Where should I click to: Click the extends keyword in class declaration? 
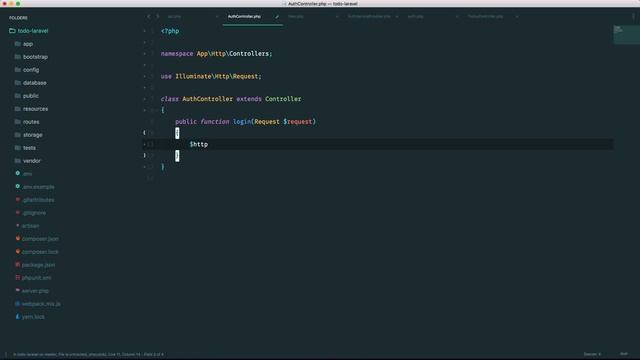click(x=249, y=99)
